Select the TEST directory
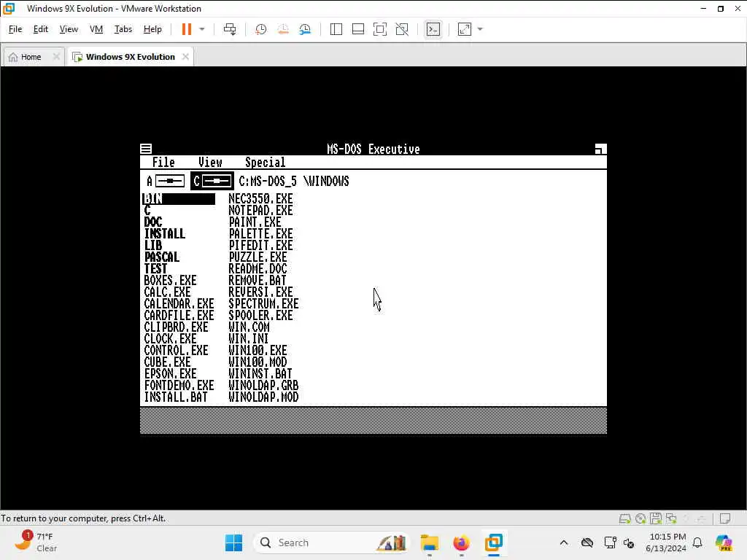 (156, 268)
